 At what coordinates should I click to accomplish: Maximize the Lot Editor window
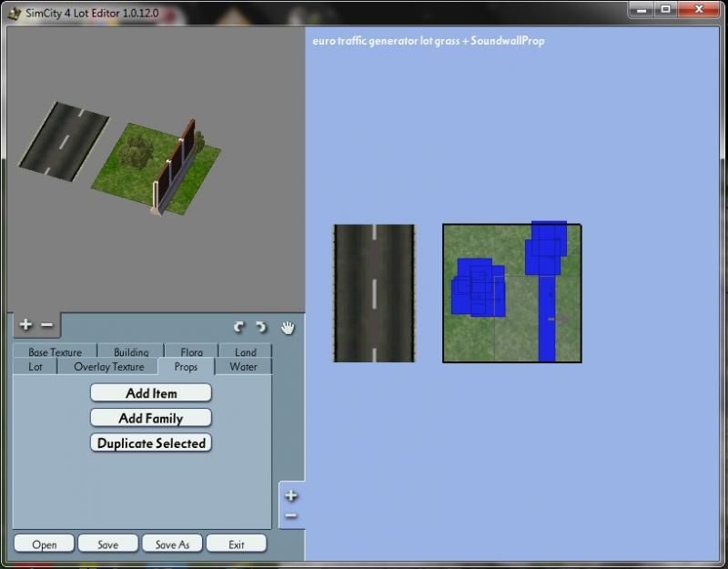point(666,9)
